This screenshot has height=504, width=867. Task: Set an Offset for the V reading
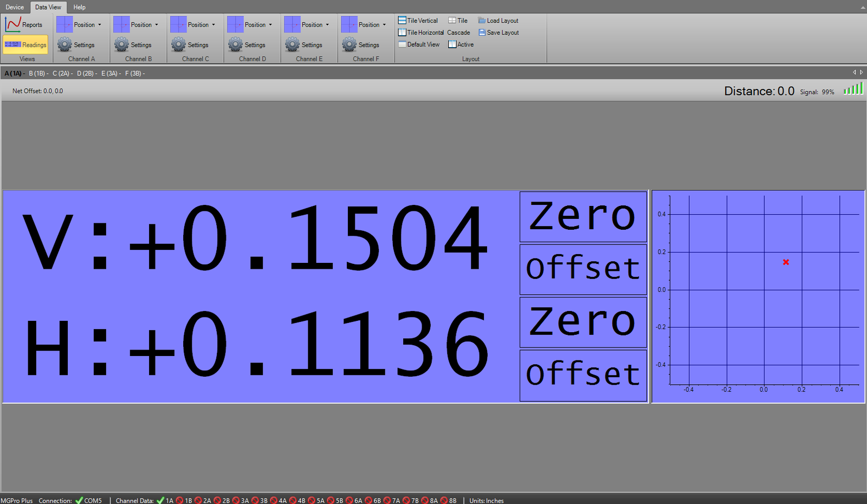pyautogui.click(x=583, y=269)
